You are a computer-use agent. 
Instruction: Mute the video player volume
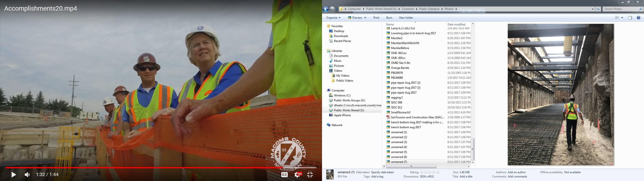click(x=27, y=174)
